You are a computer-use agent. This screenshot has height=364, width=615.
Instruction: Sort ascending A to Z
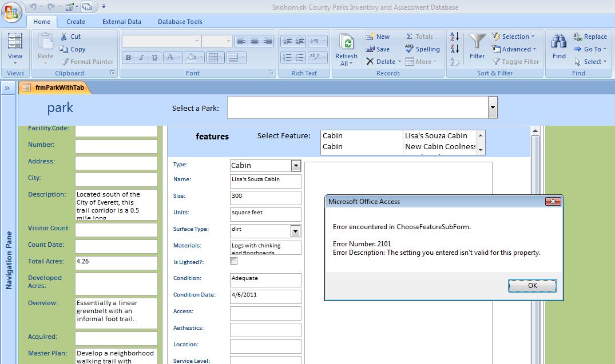click(455, 37)
